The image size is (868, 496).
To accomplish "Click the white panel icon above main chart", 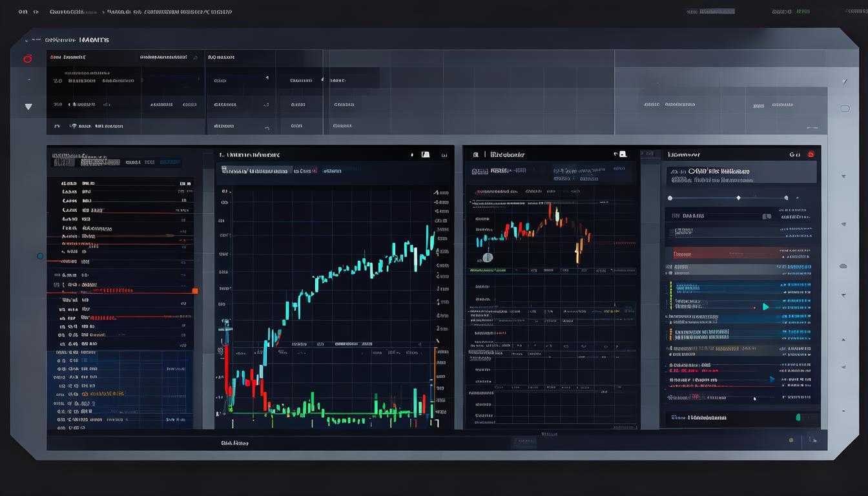I will click(425, 155).
